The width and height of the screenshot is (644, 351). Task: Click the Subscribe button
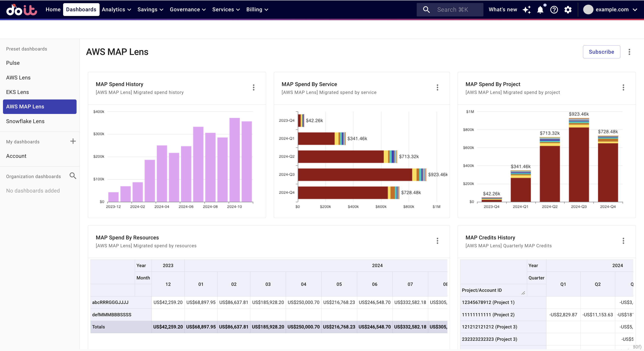[601, 52]
